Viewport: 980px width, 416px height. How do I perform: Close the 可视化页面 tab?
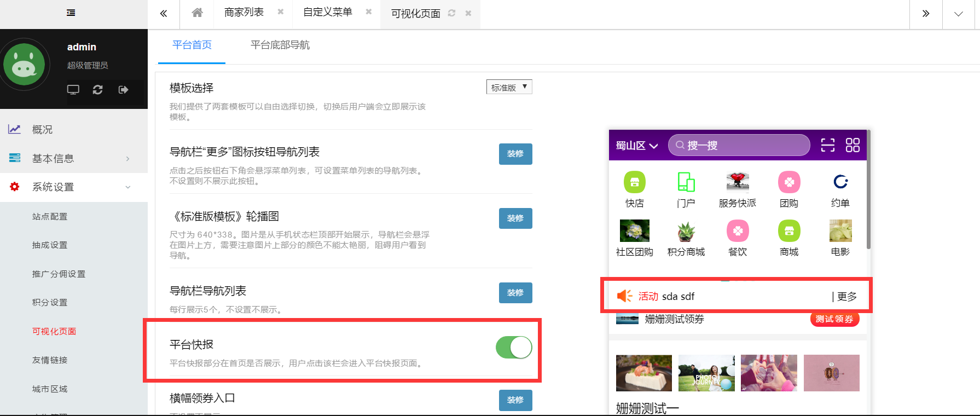pos(468,13)
